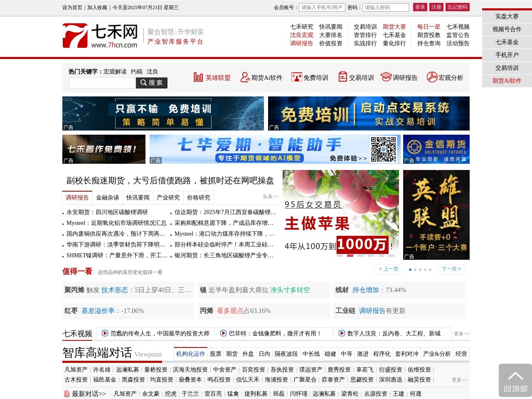Viewport: 532px width, 399px height.
Task: Open 每日一星 nav link
Action: click(429, 27)
